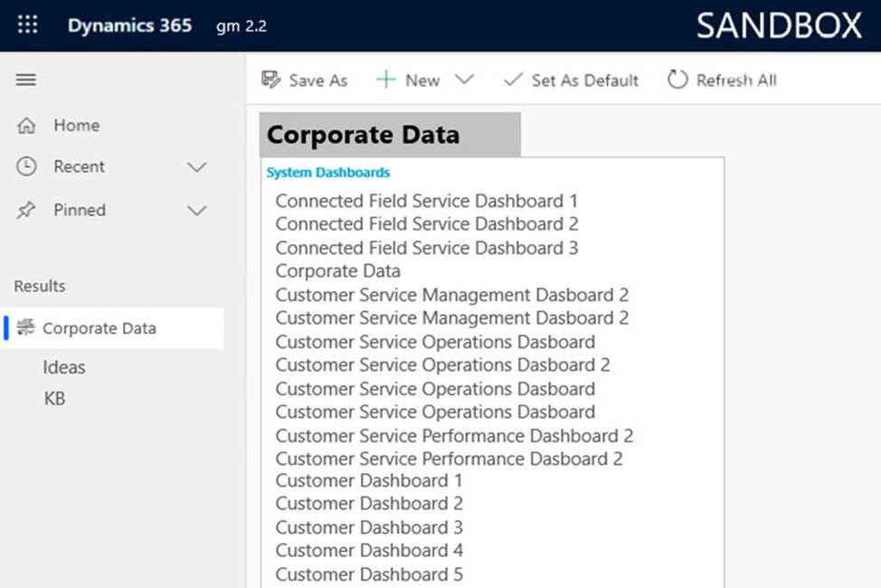Open the Dynamics 365 app launcher waffle
The image size is (881, 588).
(x=28, y=24)
